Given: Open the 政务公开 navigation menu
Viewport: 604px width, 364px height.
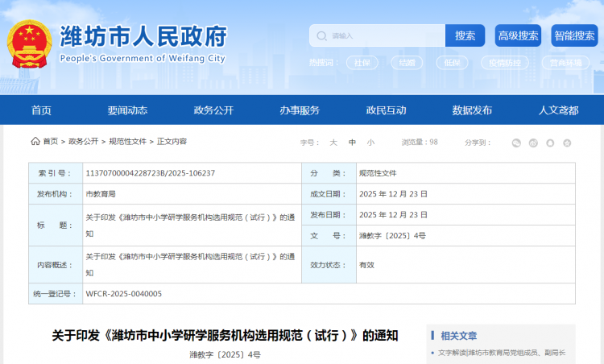Looking at the screenshot, I should pyautogui.click(x=213, y=110).
